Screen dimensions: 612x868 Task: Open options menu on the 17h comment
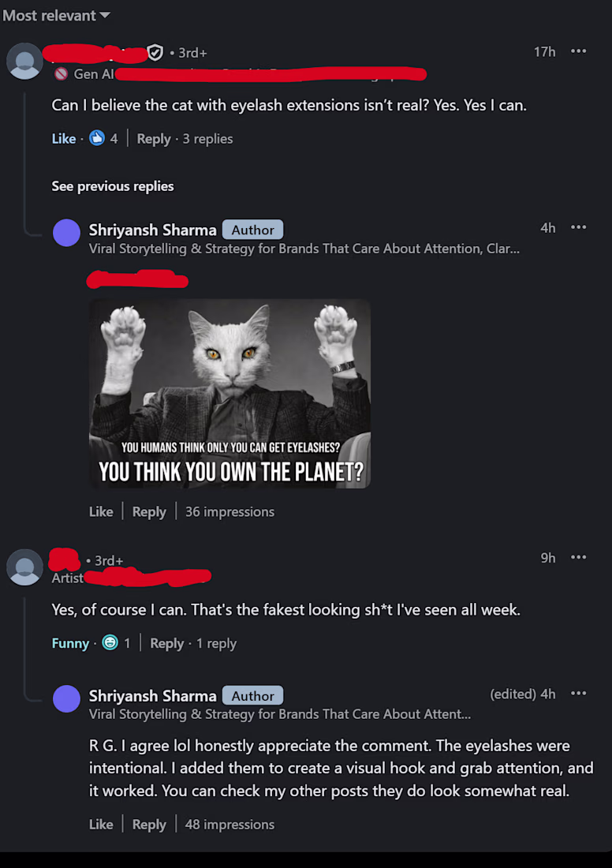coord(578,51)
